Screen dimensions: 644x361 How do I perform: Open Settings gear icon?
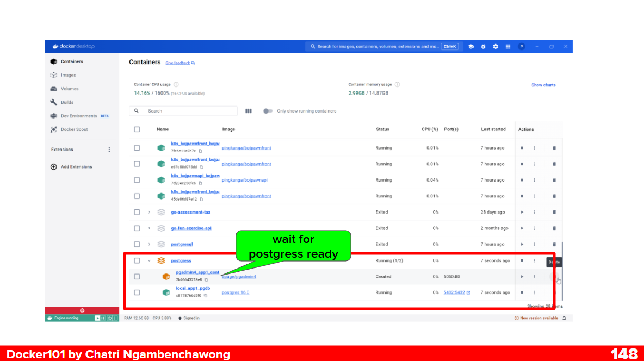[x=496, y=47]
